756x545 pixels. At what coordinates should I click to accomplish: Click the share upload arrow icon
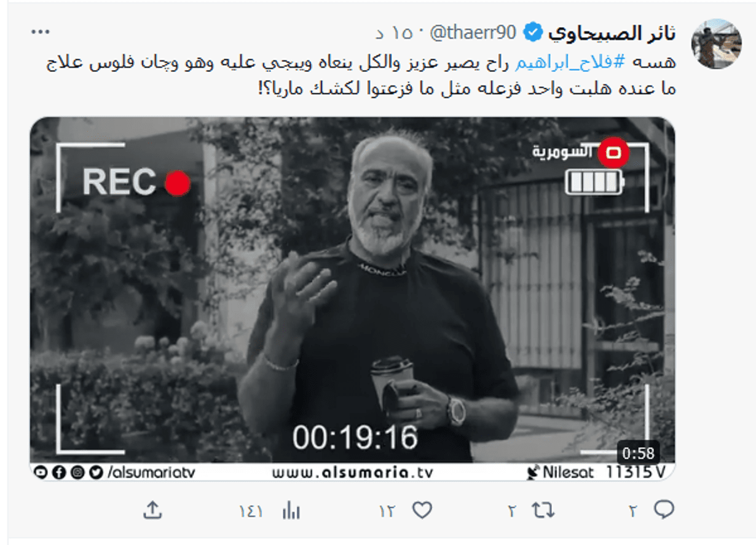tap(152, 510)
